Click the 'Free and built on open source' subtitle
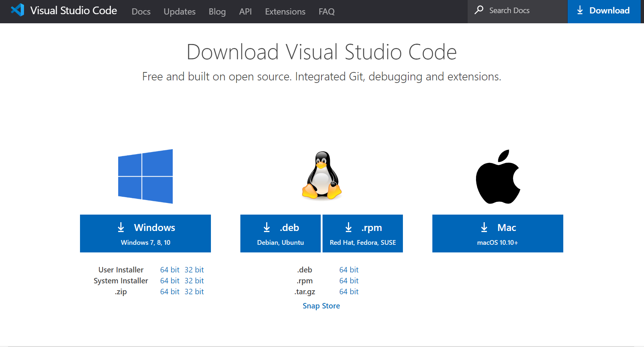The width and height of the screenshot is (644, 347). [x=321, y=77]
